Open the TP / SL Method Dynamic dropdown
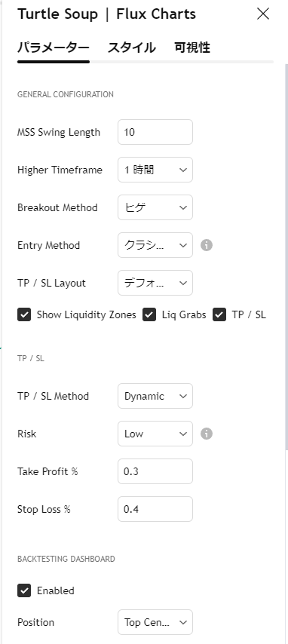This screenshot has height=644, width=288. click(155, 396)
